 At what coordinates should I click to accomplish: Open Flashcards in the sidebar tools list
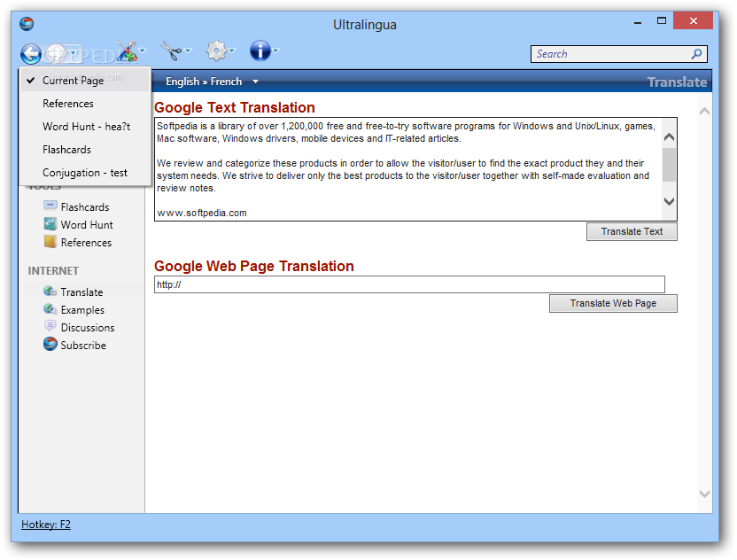(85, 206)
